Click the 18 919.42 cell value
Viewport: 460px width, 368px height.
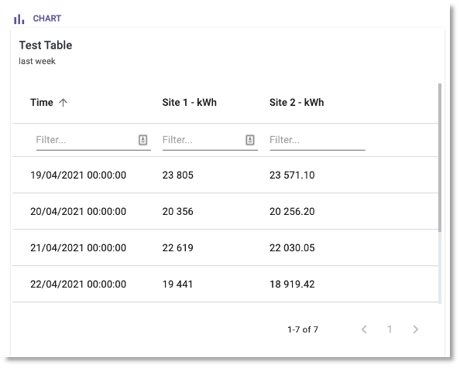(x=292, y=284)
